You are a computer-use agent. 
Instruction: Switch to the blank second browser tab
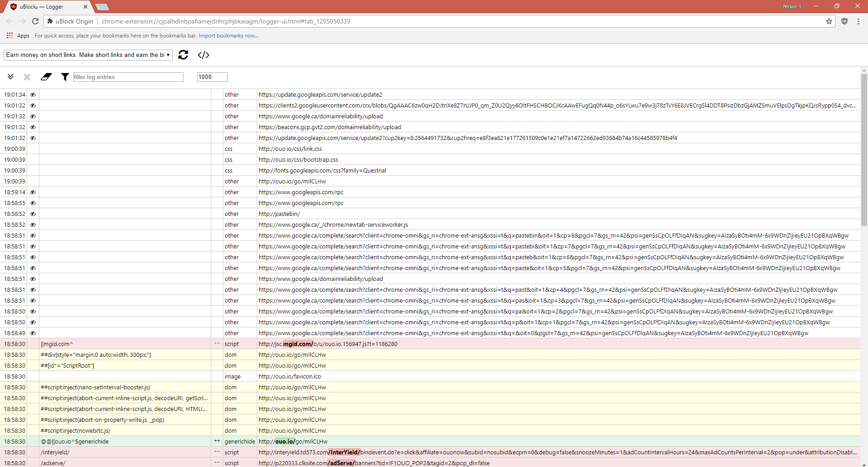tap(102, 7)
